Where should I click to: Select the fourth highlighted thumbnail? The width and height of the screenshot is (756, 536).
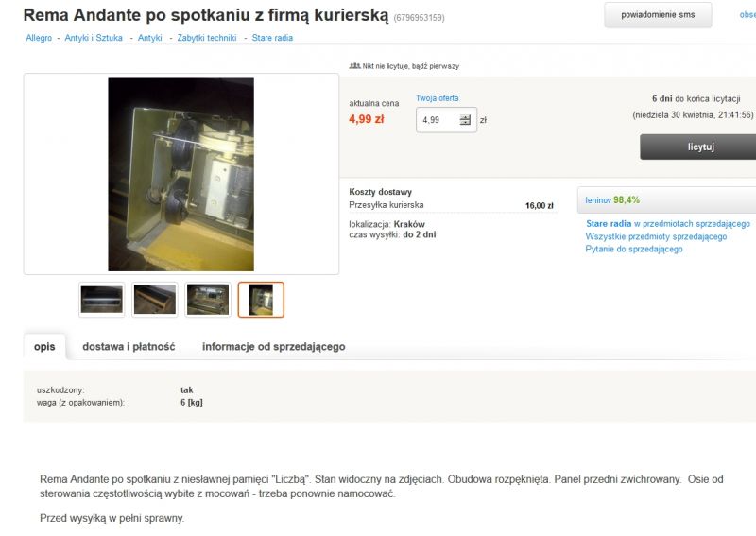click(x=261, y=300)
